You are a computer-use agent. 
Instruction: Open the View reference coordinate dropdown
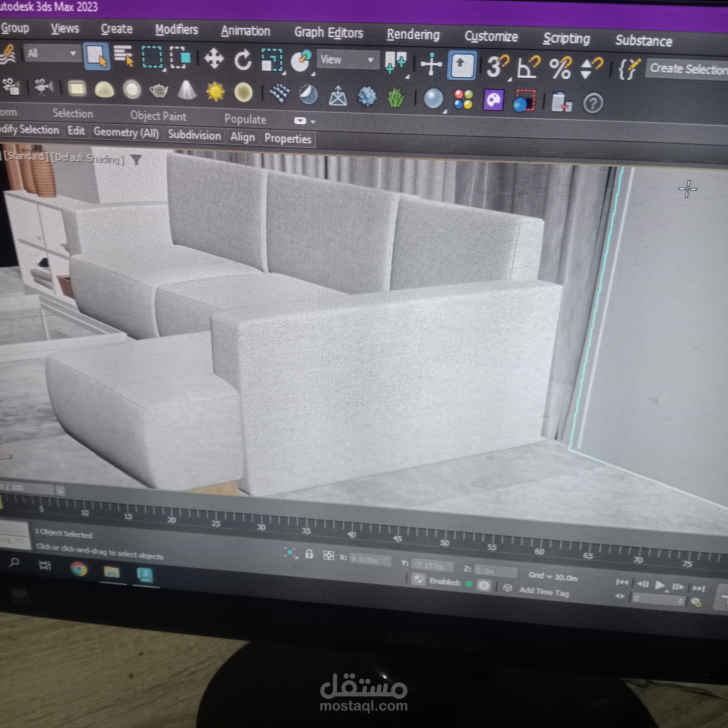point(347,59)
